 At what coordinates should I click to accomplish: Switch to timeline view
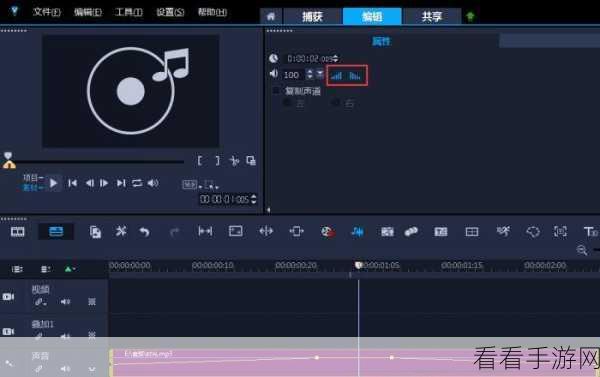(56, 232)
